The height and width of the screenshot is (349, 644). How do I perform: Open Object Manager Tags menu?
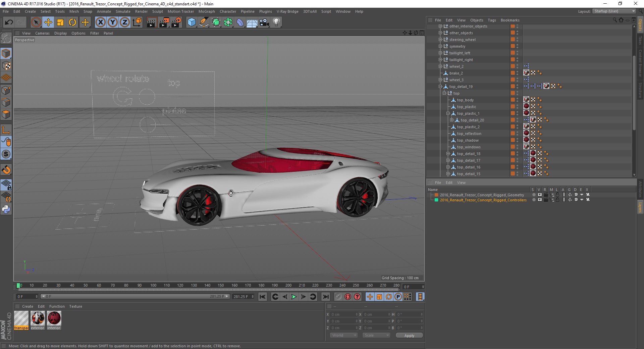click(x=492, y=20)
